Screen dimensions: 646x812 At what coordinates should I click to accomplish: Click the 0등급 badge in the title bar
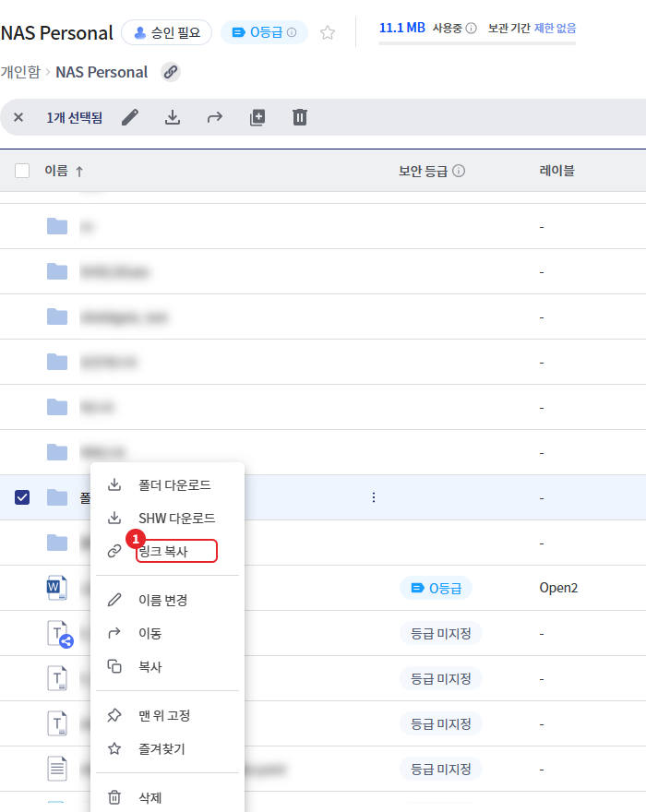pyautogui.click(x=264, y=32)
